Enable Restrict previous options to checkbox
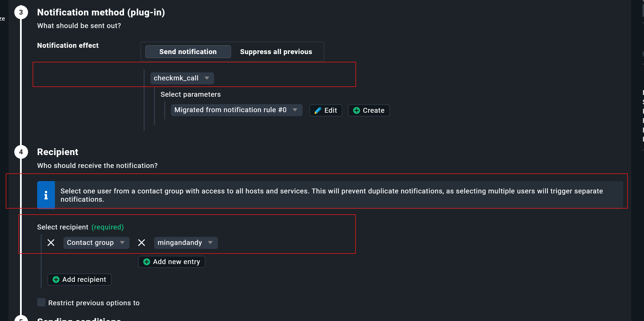This screenshot has height=321, width=644. pyautogui.click(x=41, y=302)
